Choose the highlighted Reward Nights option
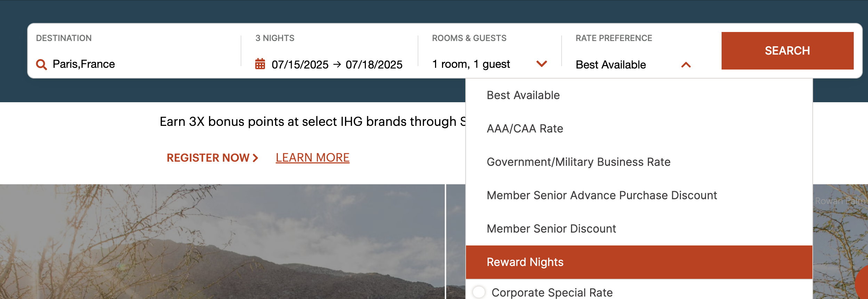The height and width of the screenshot is (299, 868). coord(525,262)
